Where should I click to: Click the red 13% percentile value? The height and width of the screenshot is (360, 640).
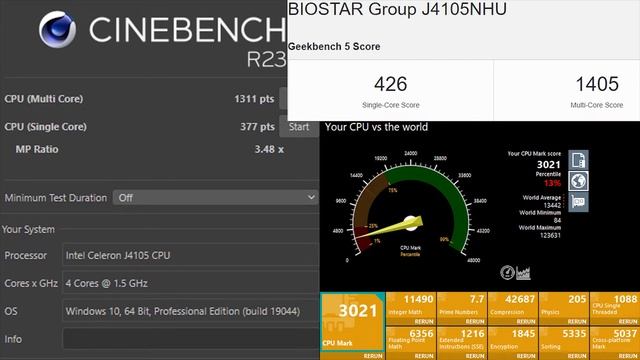(x=552, y=183)
